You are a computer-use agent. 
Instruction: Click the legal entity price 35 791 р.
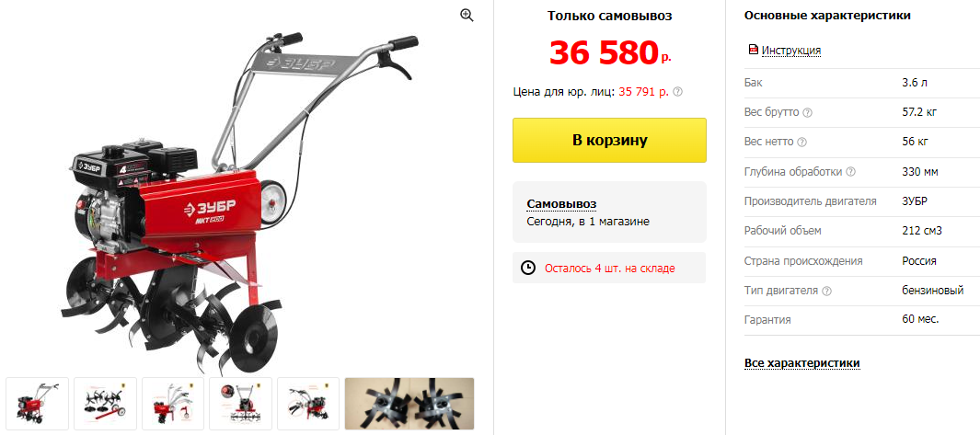tap(644, 92)
